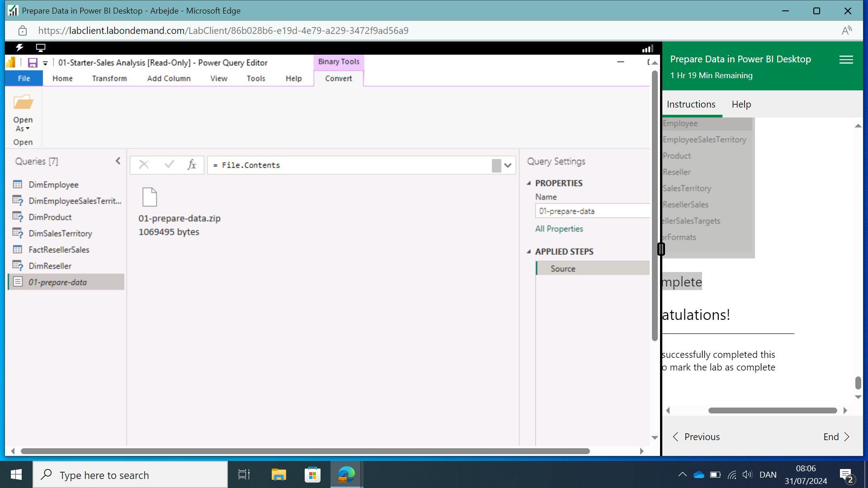Click the site lock icon in address bar
868x488 pixels.
tap(23, 31)
